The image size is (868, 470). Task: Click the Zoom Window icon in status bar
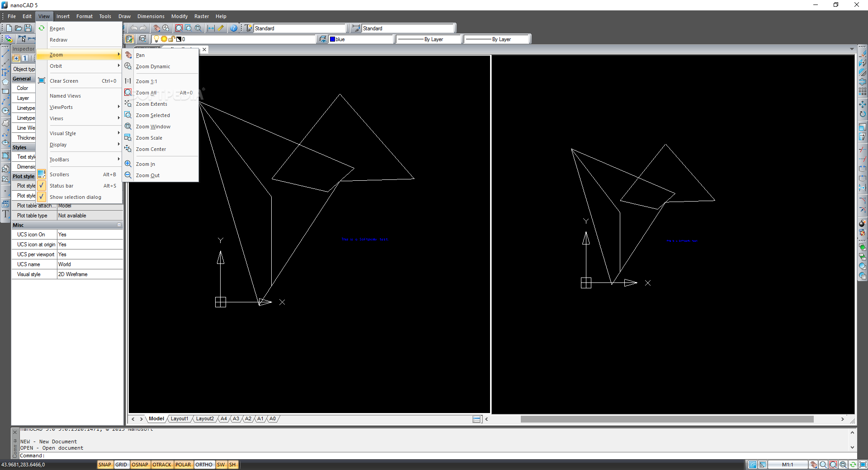pos(843,465)
